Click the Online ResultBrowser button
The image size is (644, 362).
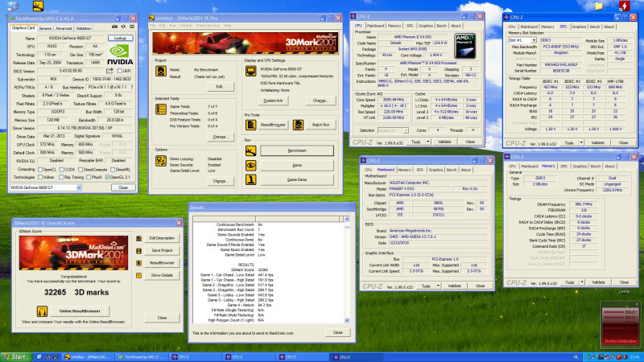80,311
